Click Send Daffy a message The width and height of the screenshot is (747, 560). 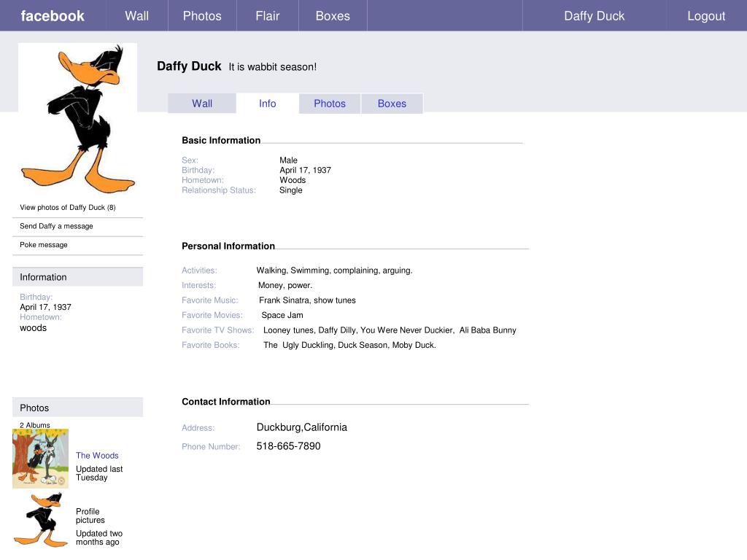pyautogui.click(x=56, y=226)
